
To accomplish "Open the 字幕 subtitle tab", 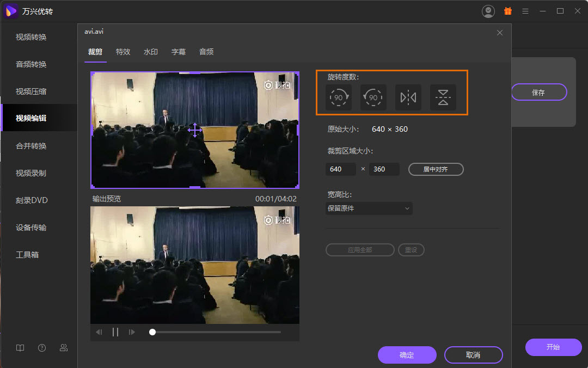I will [179, 52].
